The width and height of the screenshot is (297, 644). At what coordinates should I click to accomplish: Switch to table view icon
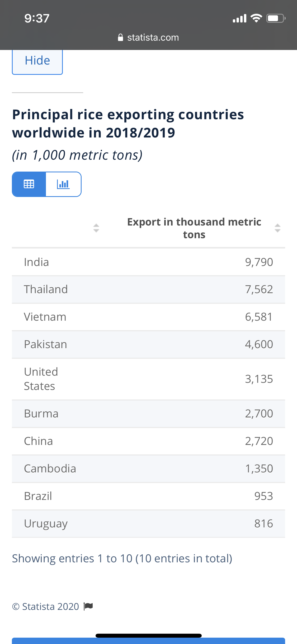tap(29, 184)
